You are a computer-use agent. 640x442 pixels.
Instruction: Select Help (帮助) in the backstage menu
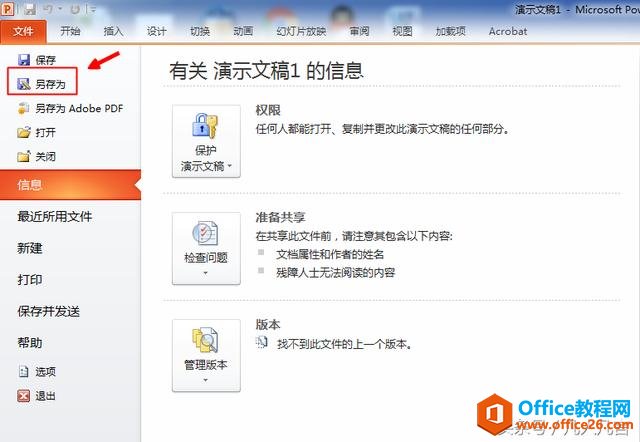click(29, 342)
